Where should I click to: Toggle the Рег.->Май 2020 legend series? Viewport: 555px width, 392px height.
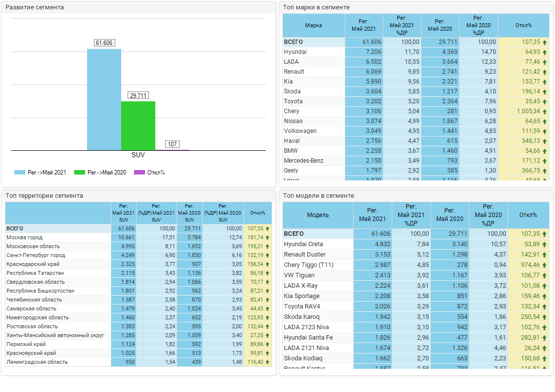click(100, 173)
